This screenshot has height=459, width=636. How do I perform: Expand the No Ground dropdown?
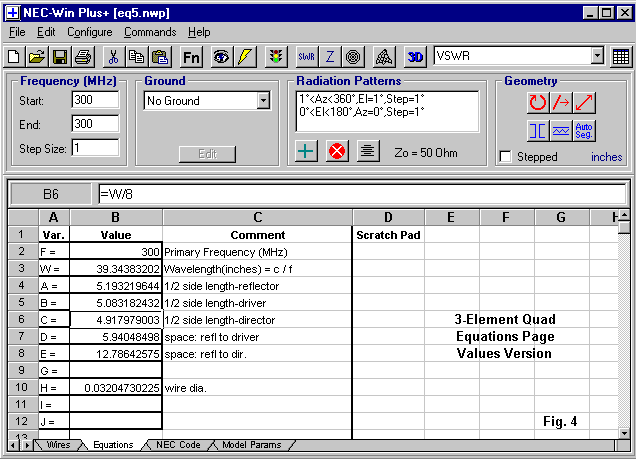coord(263,100)
